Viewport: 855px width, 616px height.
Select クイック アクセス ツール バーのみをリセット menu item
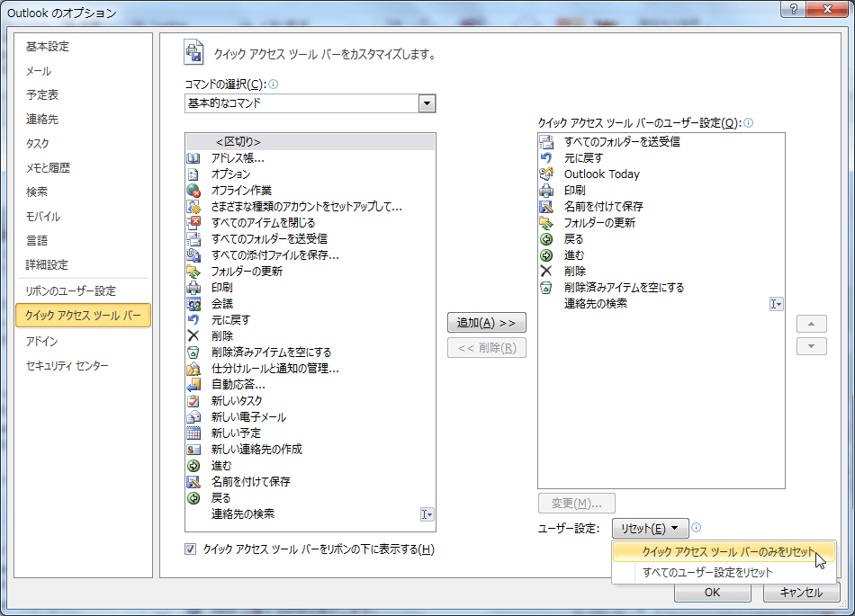point(724,552)
